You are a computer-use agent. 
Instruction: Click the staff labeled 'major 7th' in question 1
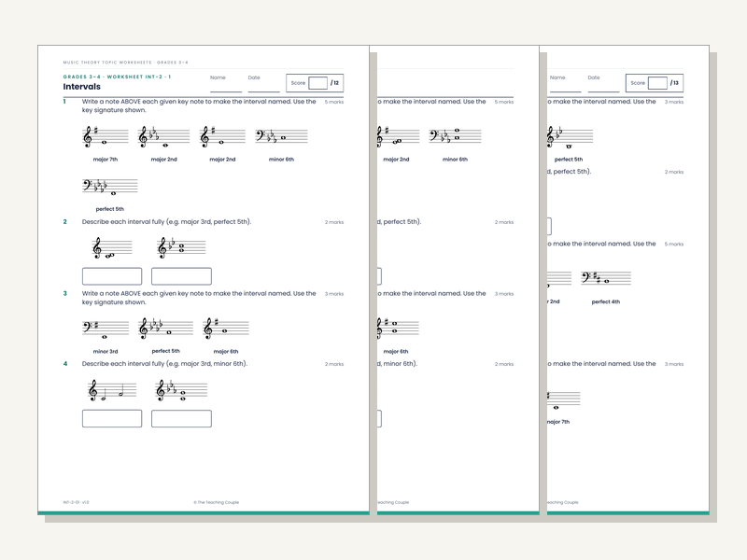pos(106,137)
